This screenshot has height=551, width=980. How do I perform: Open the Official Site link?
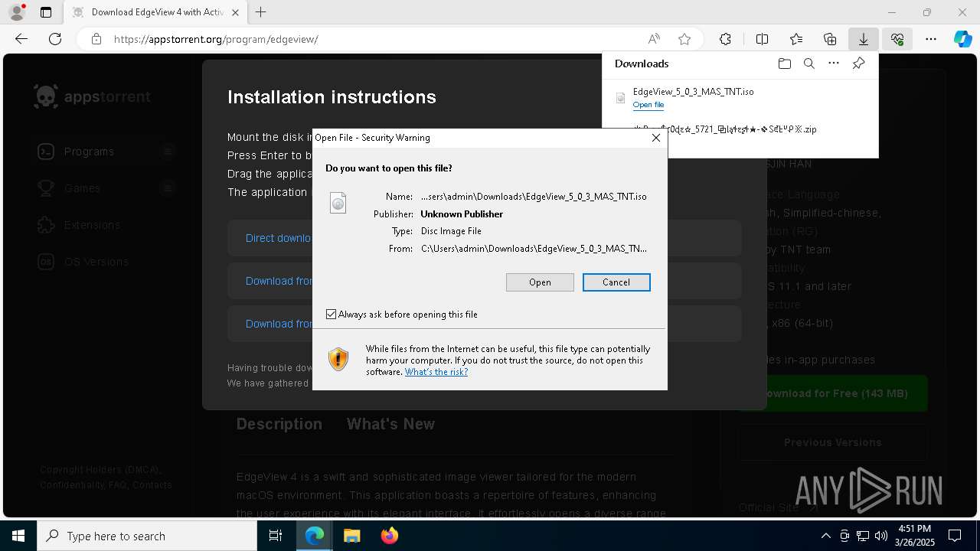click(778, 507)
